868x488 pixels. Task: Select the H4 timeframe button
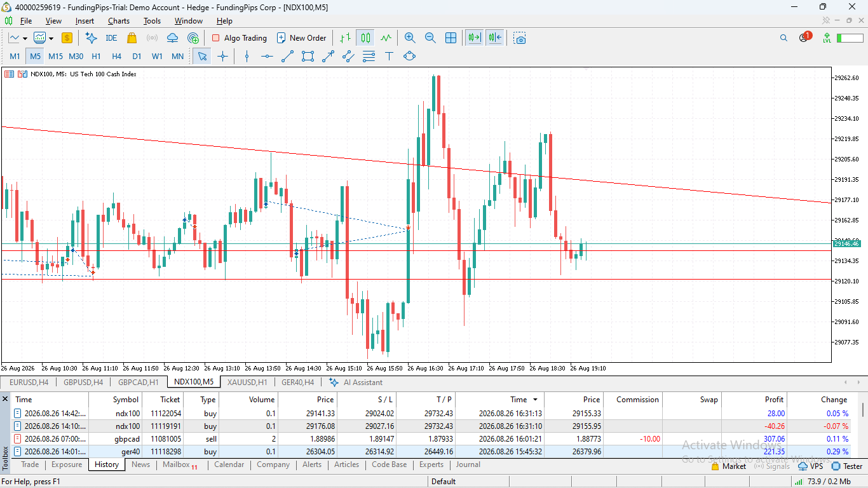click(x=116, y=56)
